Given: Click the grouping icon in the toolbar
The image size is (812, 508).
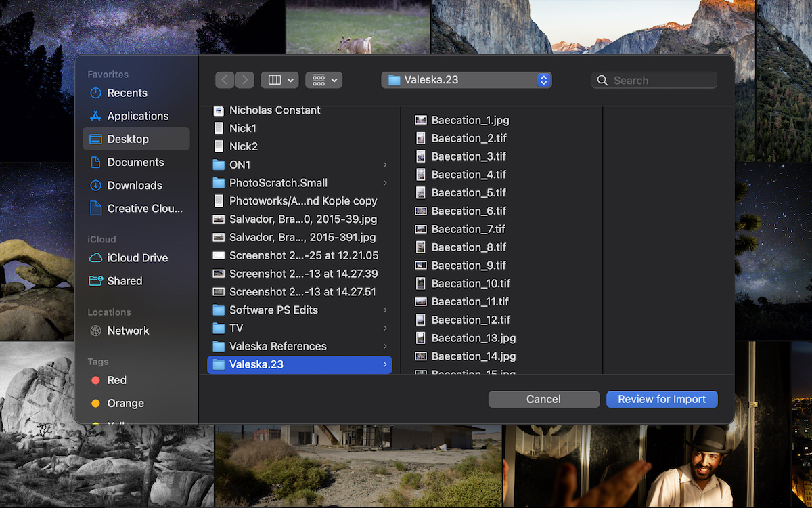Looking at the screenshot, I should pos(318,79).
